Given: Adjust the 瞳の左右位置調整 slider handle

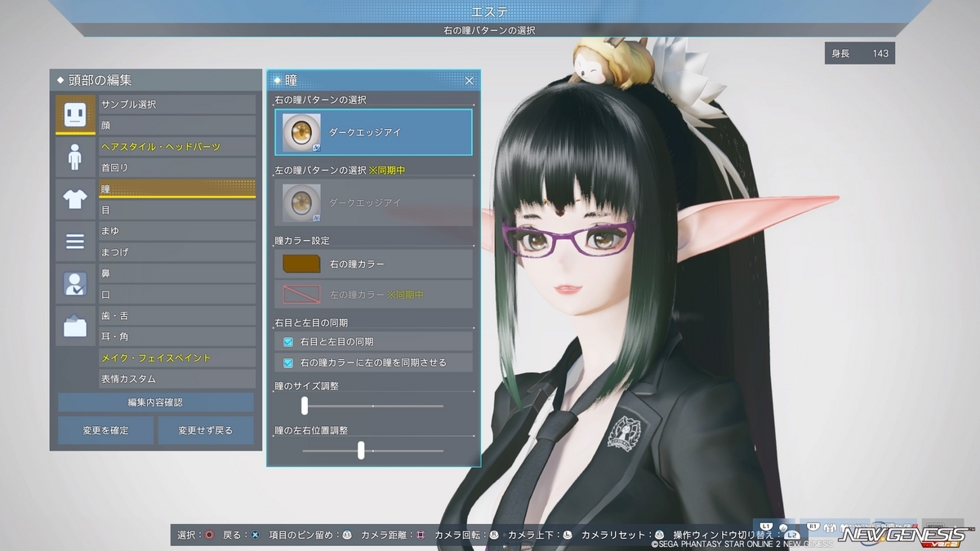Looking at the screenshot, I should [361, 450].
